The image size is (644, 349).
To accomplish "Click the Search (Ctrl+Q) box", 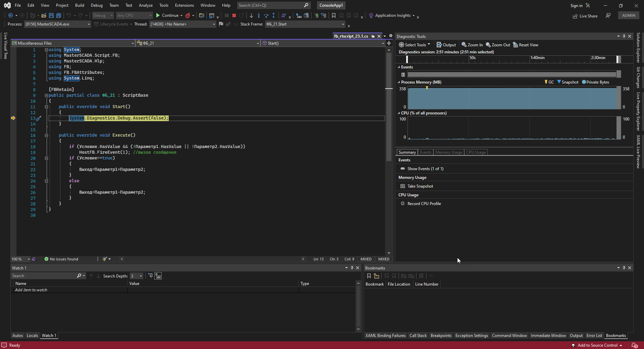I will 273,5.
